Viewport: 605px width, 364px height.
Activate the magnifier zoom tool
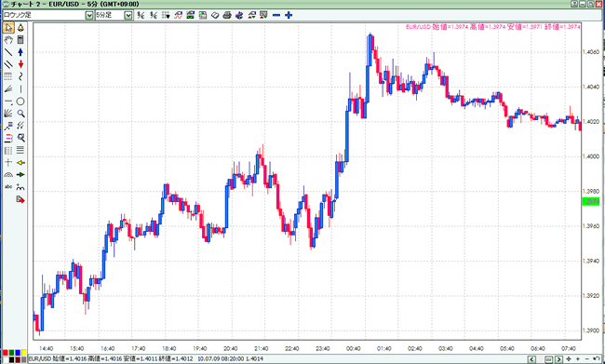tap(20, 114)
